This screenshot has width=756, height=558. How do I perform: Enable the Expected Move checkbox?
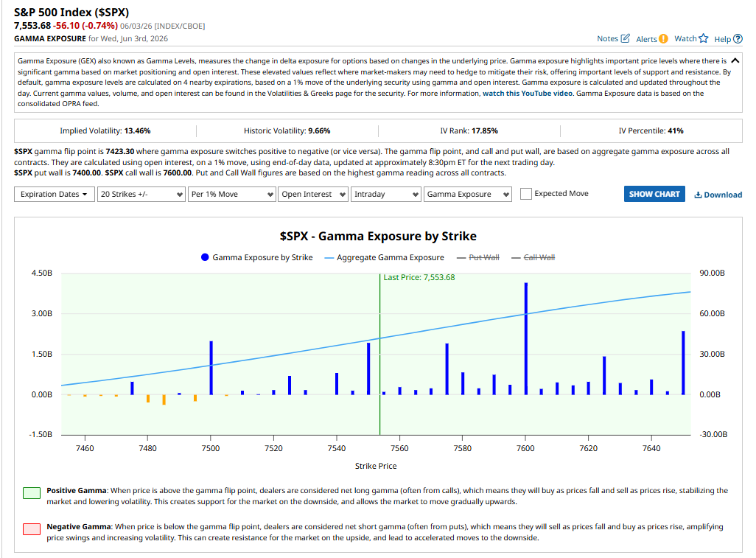pos(526,194)
